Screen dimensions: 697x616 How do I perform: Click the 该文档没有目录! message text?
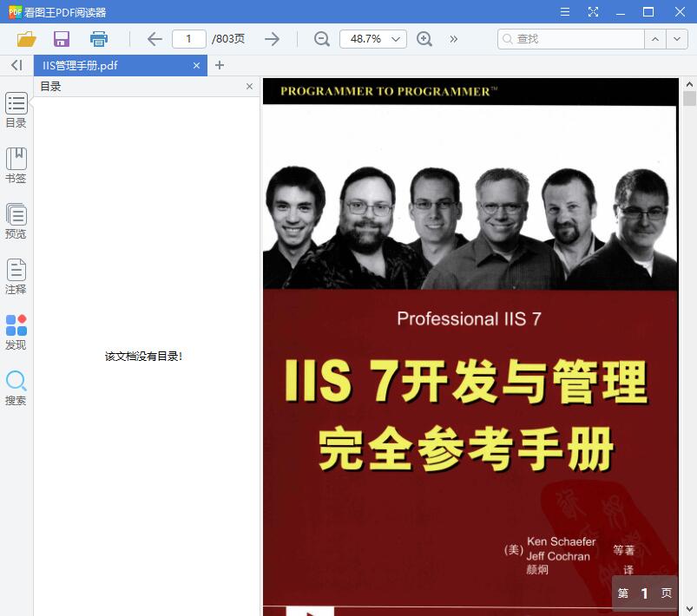(143, 356)
